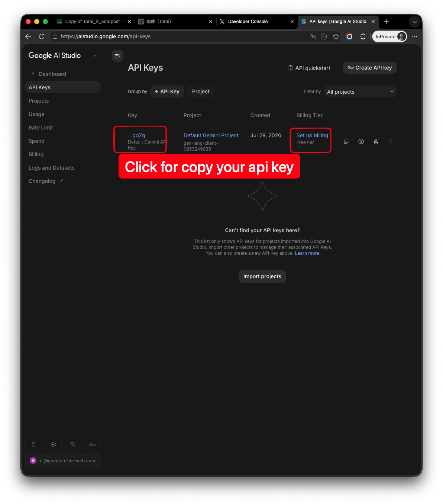Close the Copy of Torai_X_autopost tab
This screenshot has height=504, width=443.
point(129,22)
